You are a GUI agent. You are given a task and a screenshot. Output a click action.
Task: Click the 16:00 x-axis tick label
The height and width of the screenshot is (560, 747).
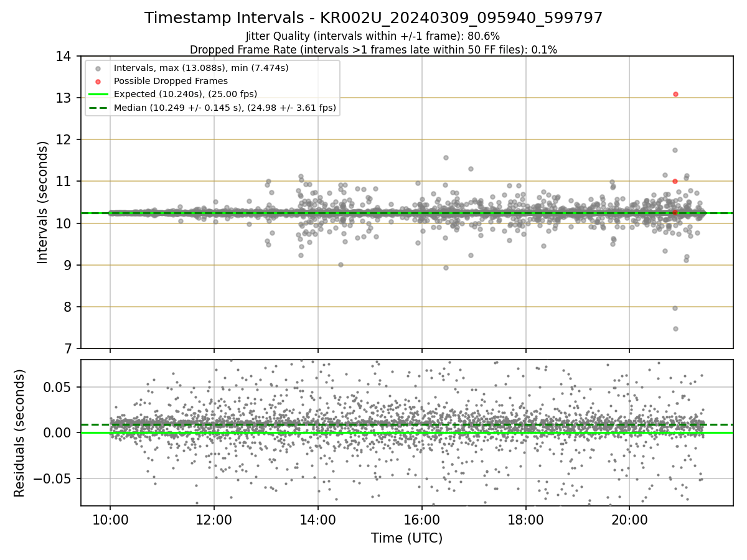pos(421,519)
